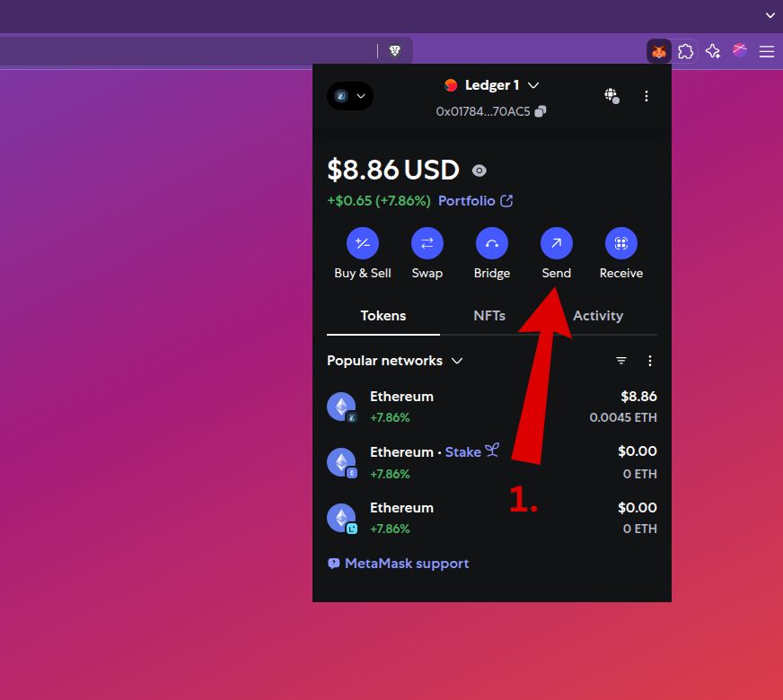Open the browser extensions puzzle icon
The height and width of the screenshot is (700, 783).
click(x=686, y=51)
